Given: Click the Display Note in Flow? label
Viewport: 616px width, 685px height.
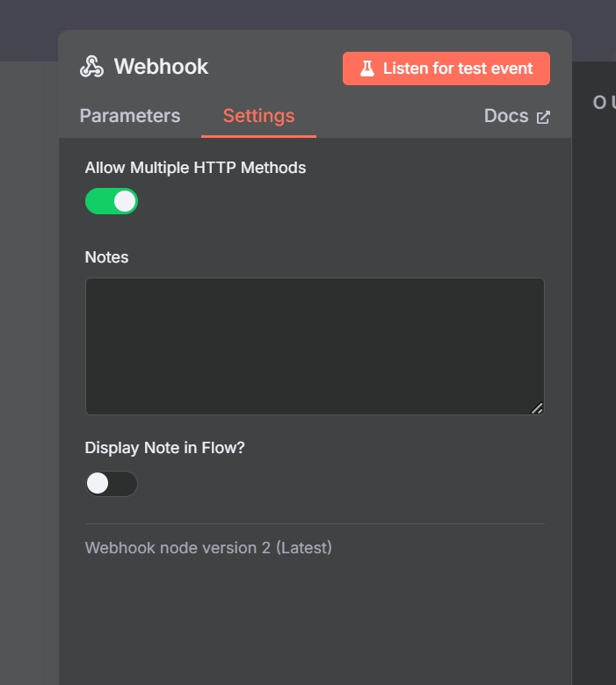Looking at the screenshot, I should (164, 448).
